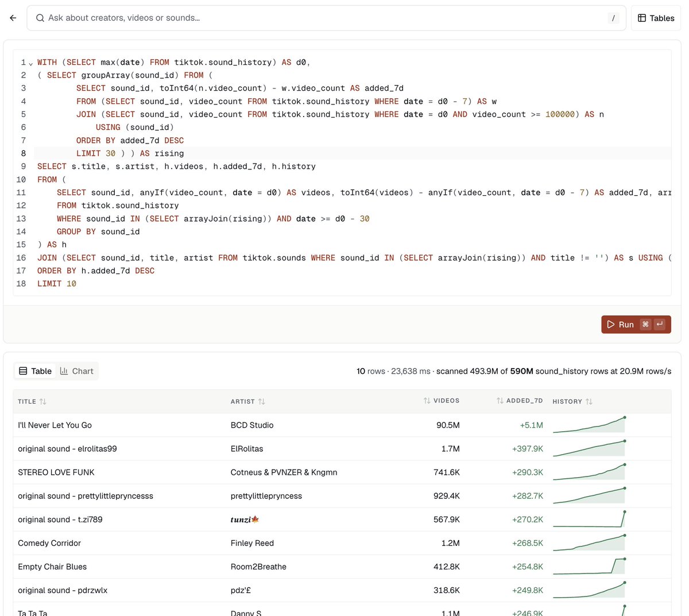Click the query stats rows summary text
Screen dimensions: 689x616
[x=514, y=371]
